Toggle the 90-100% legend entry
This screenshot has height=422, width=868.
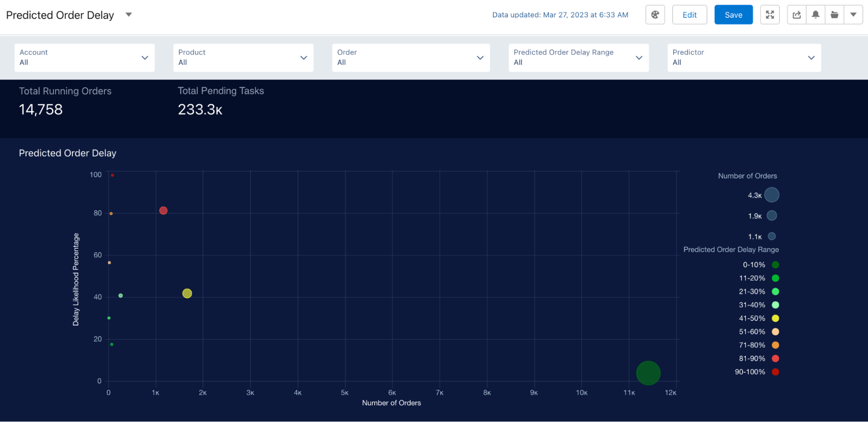776,372
